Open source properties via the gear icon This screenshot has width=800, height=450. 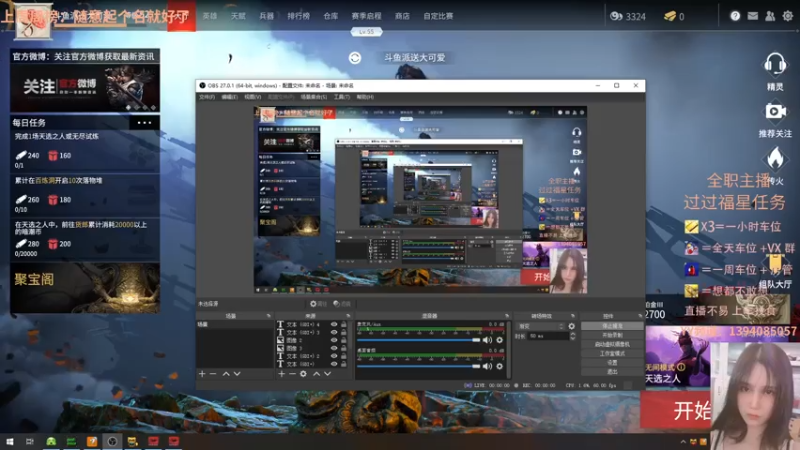303,374
